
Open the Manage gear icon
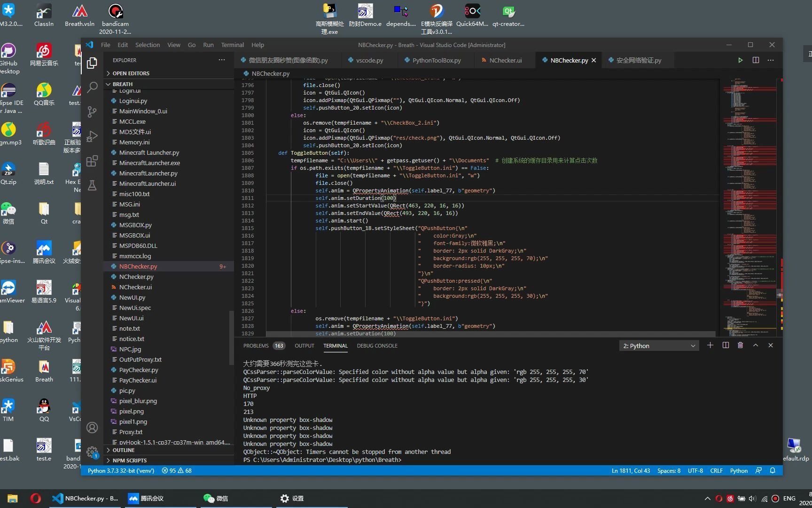[x=92, y=452]
